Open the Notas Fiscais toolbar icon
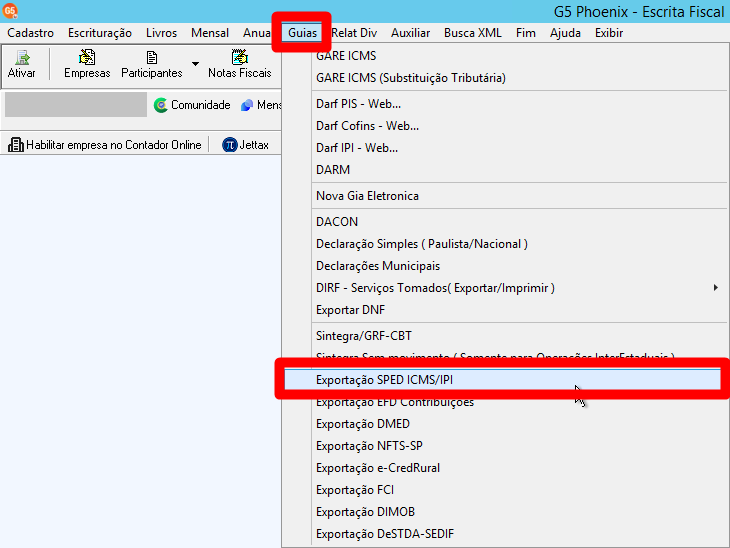This screenshot has width=730, height=548. pyautogui.click(x=240, y=64)
